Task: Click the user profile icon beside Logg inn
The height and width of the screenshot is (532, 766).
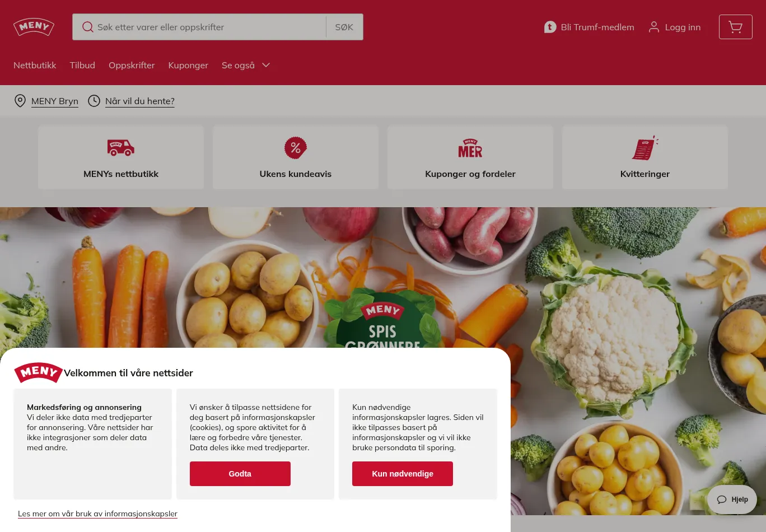Action: (x=653, y=27)
